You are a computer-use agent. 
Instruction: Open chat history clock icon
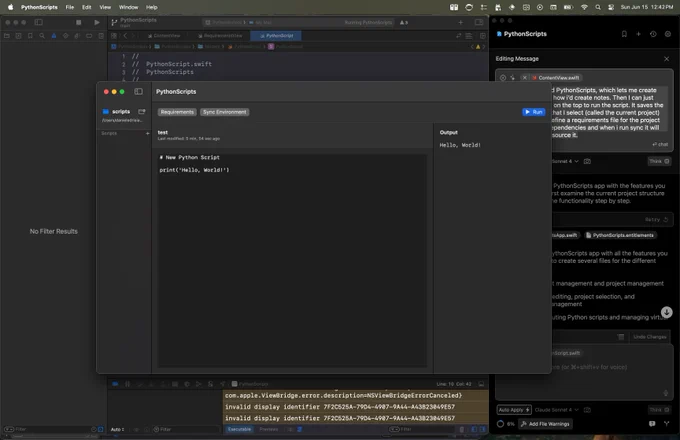[653, 34]
